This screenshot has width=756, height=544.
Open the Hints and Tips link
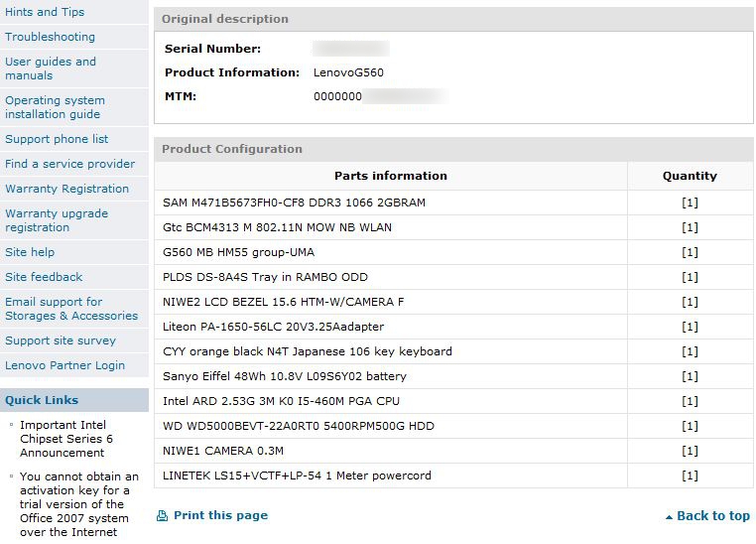point(45,12)
